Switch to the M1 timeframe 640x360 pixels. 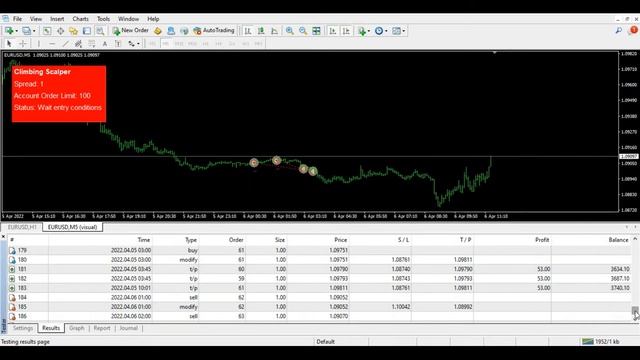tap(152, 44)
